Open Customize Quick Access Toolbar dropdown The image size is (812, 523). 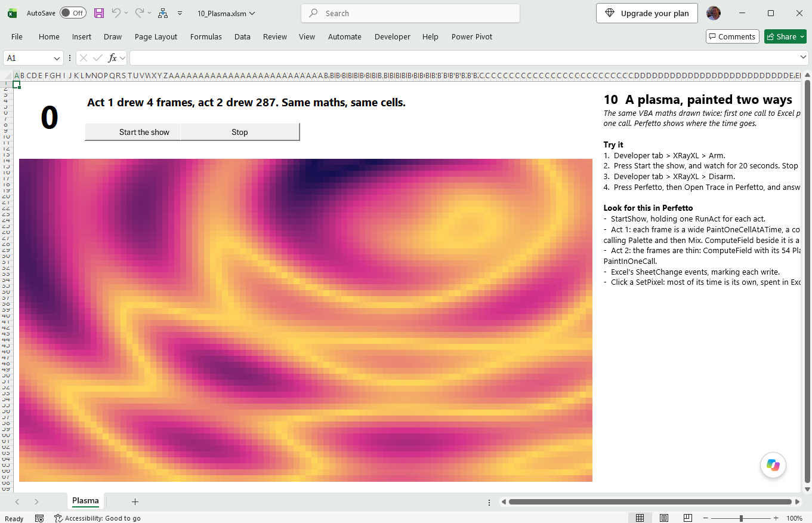(180, 13)
